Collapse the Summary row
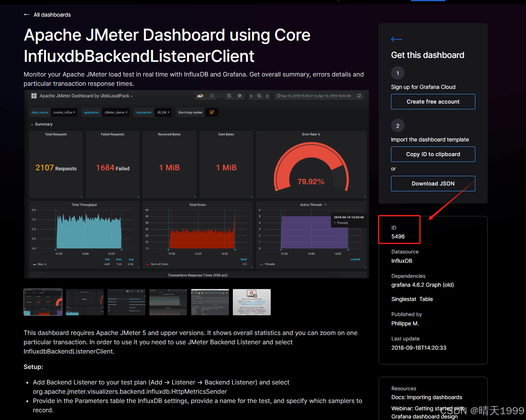The height and width of the screenshot is (420, 526). [x=41, y=124]
